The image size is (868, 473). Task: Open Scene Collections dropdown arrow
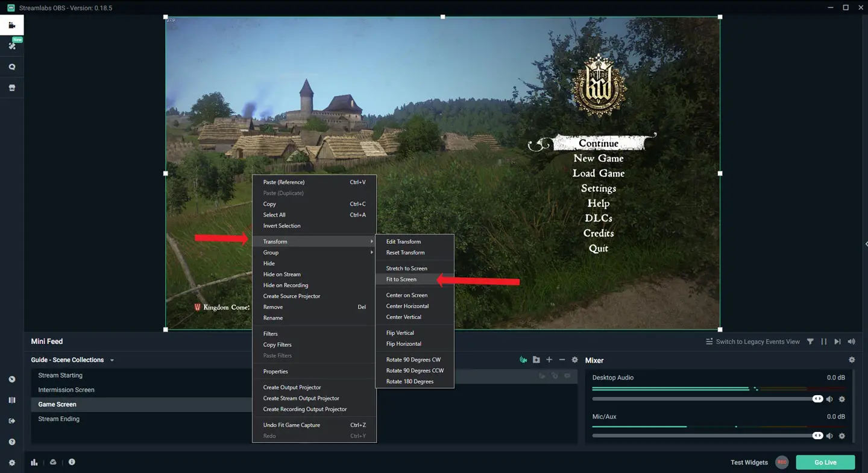tap(112, 360)
